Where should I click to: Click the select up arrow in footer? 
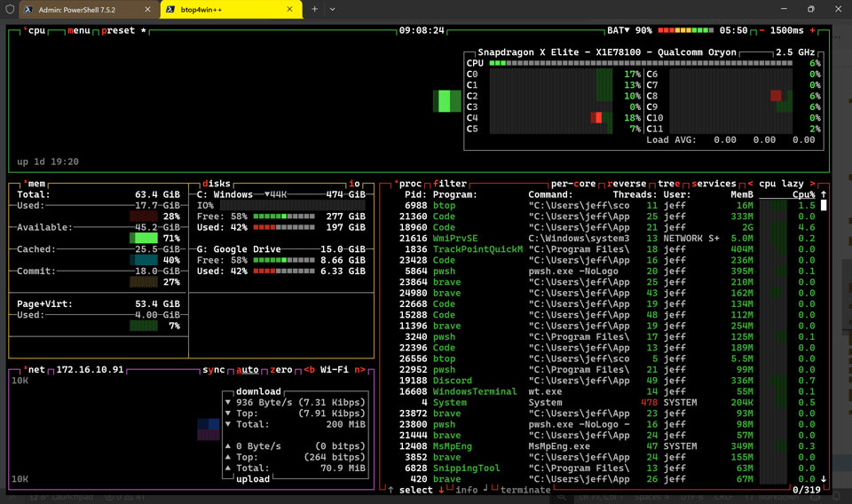[x=390, y=490]
